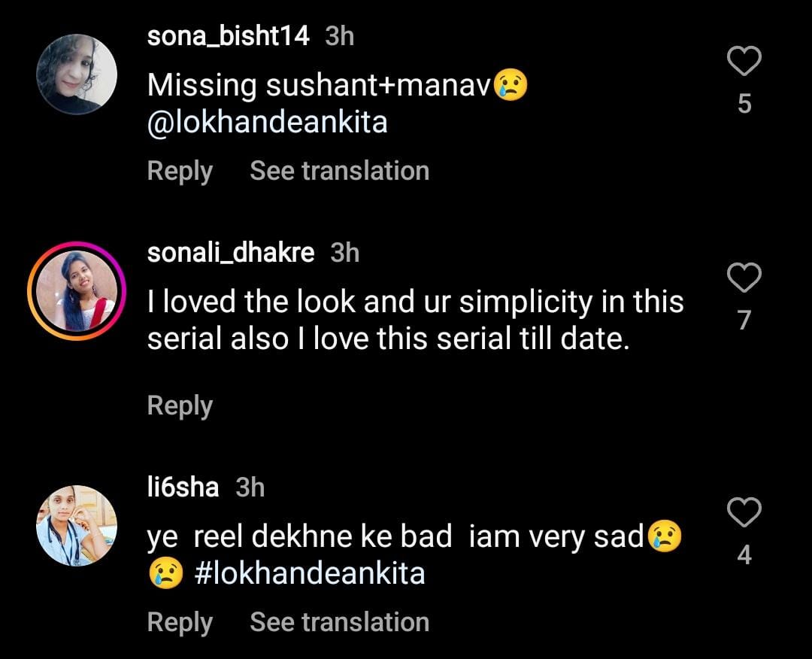Reply to li6sha's comment
Screen dimensions: 812x659
click(x=180, y=623)
